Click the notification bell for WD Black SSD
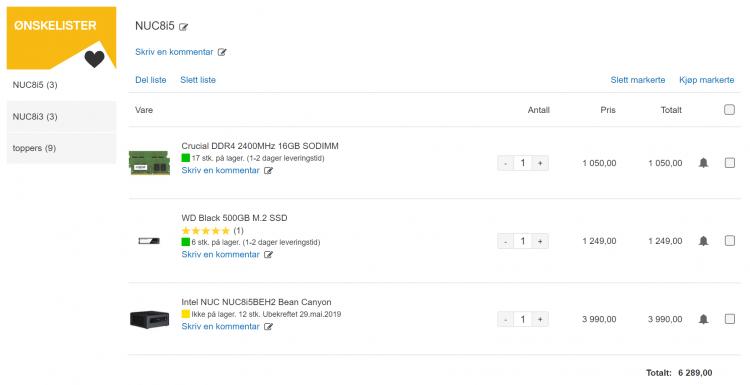 [703, 241]
